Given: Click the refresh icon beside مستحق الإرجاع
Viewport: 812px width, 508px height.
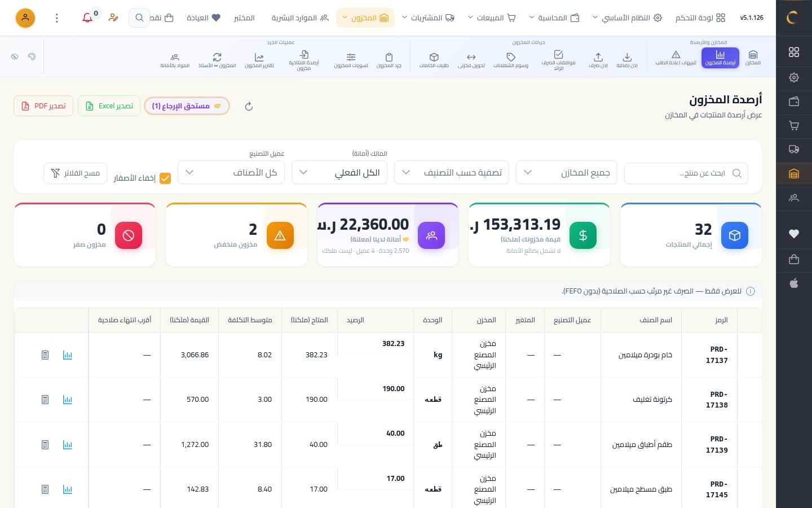Looking at the screenshot, I should pyautogui.click(x=249, y=106).
